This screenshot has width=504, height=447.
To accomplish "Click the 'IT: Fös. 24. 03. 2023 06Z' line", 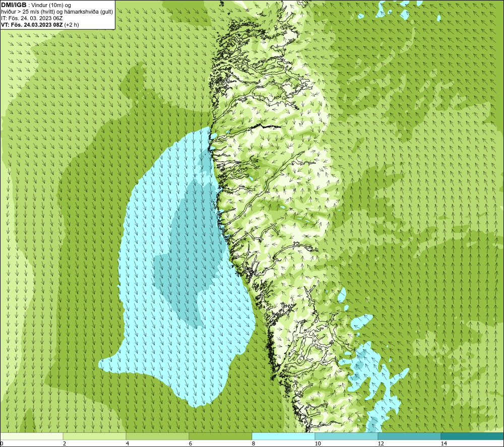I will coord(32,18).
